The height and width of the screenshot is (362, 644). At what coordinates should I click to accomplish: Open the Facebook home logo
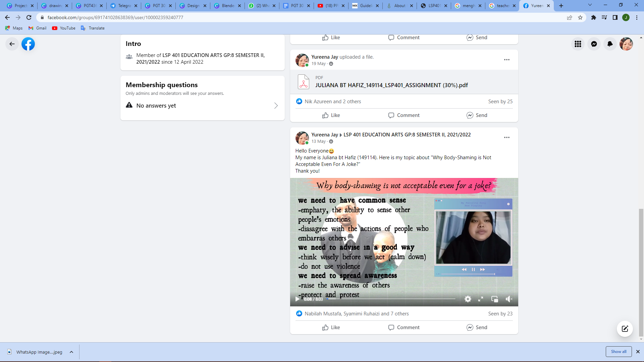28,44
